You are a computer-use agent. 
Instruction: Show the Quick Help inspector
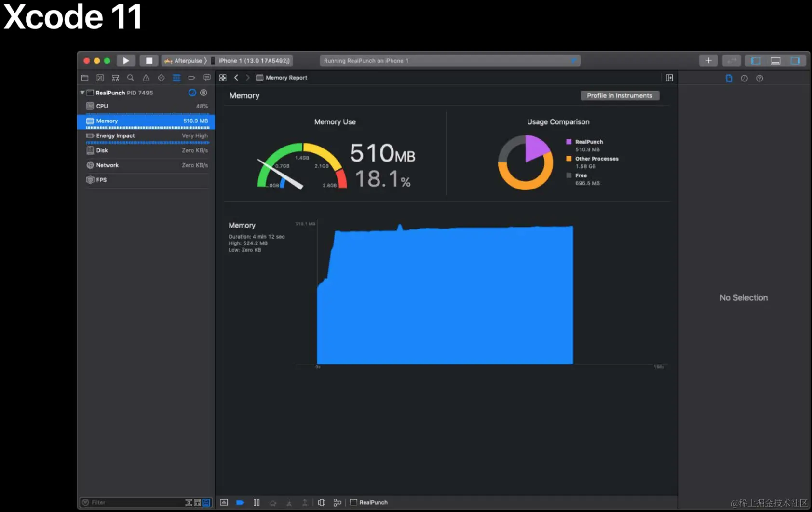click(x=760, y=78)
